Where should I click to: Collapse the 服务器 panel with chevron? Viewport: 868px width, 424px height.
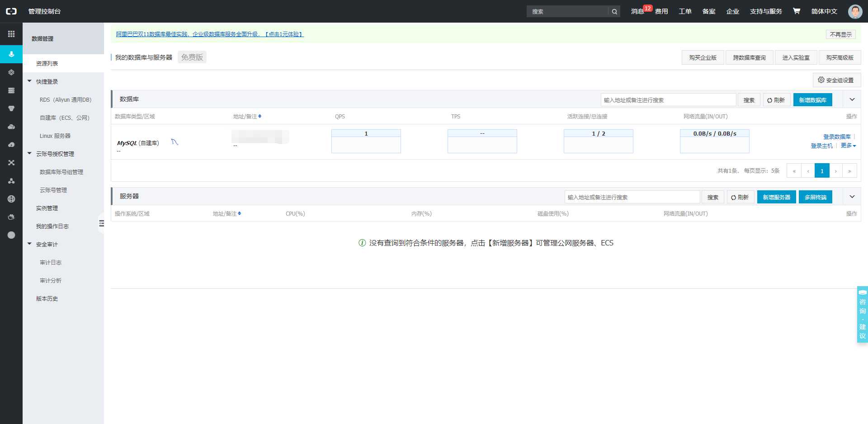pyautogui.click(x=852, y=197)
